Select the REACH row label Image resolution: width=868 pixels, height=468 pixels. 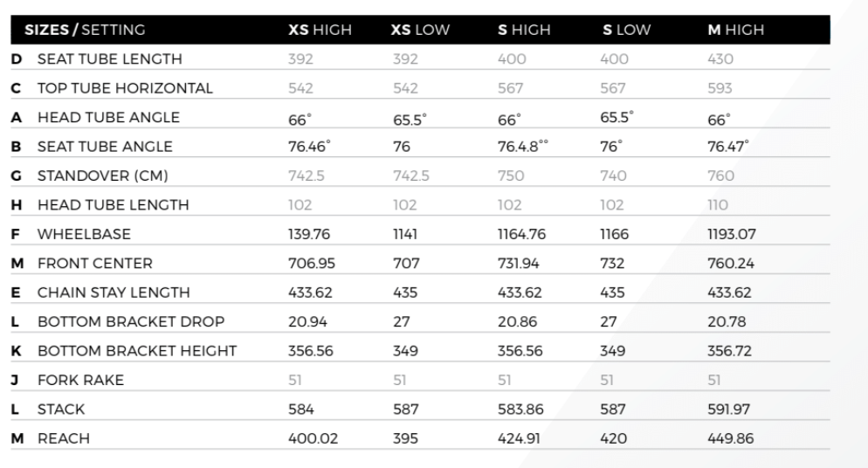[x=63, y=438]
